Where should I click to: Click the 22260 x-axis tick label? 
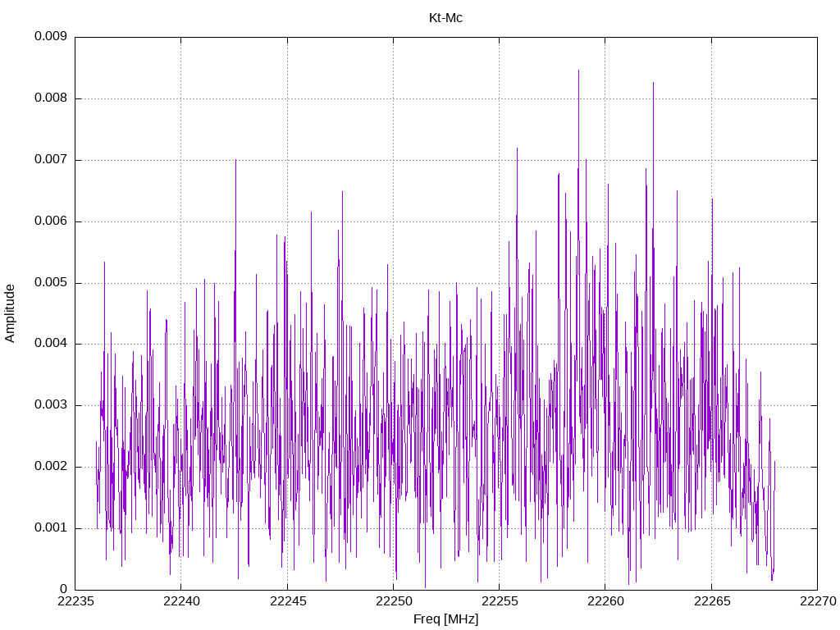tap(606, 601)
